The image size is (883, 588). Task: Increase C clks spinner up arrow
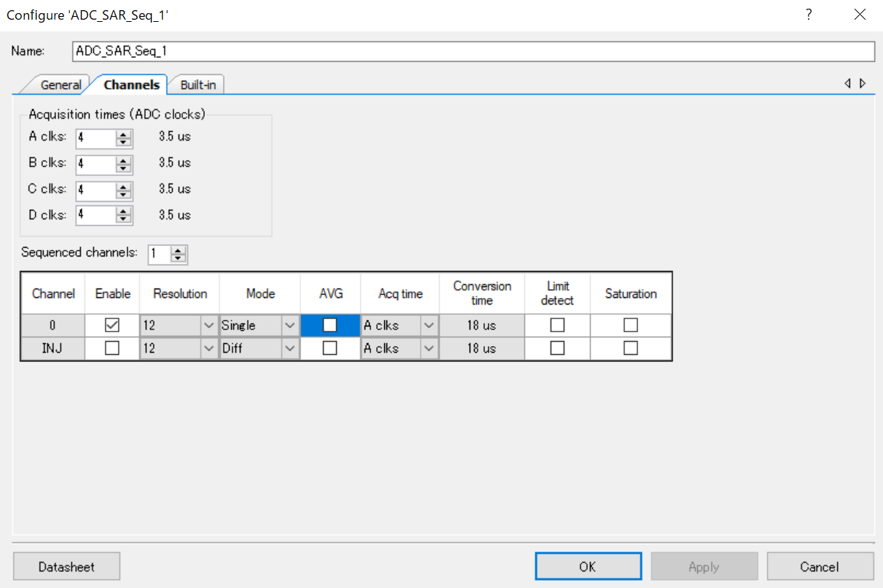coord(124,186)
